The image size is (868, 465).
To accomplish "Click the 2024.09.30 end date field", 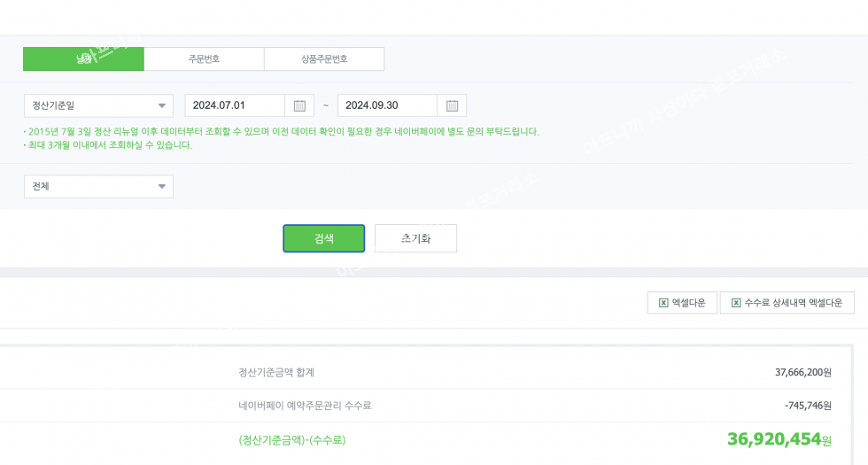I will (x=387, y=105).
